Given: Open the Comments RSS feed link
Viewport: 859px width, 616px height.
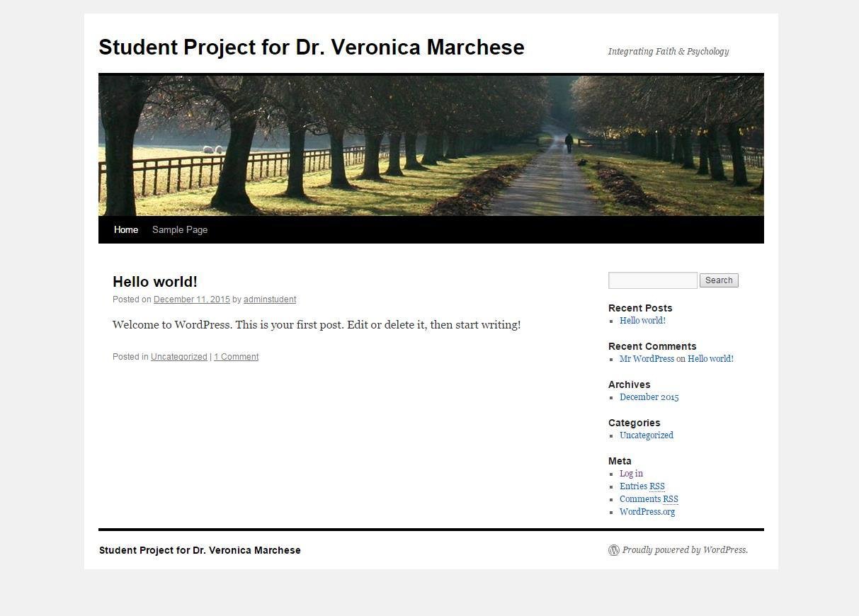Looking at the screenshot, I should pos(649,499).
